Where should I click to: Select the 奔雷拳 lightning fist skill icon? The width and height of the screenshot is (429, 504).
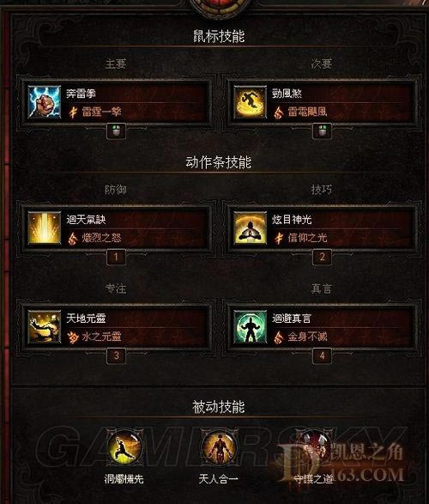point(45,102)
